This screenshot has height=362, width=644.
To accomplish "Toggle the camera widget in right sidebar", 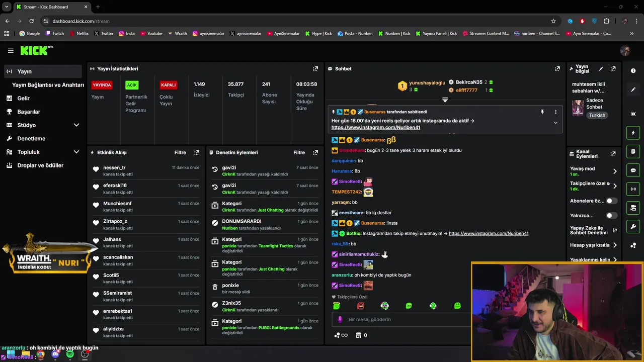I will tap(633, 208).
